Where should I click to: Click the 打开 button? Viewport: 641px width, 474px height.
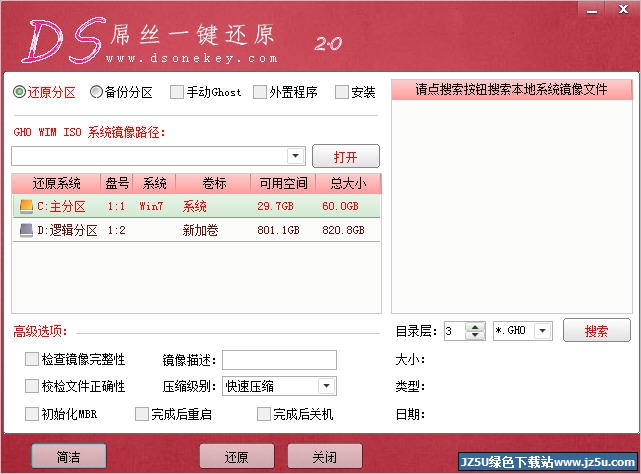click(346, 156)
